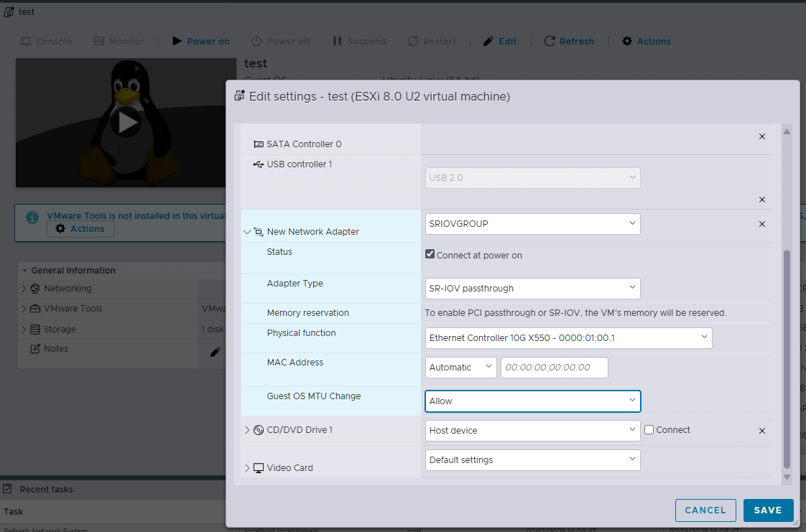
Task: Click Actions button in VMware Tools banner
Action: pos(80,229)
